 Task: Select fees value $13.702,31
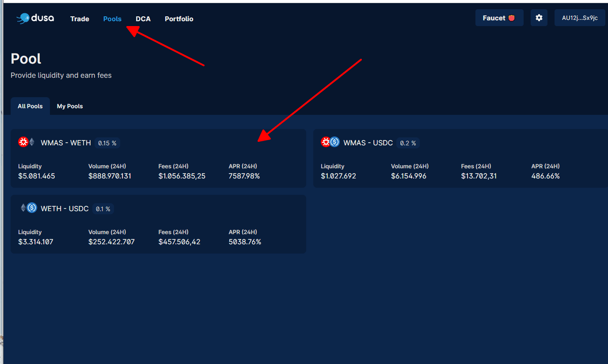(x=479, y=176)
